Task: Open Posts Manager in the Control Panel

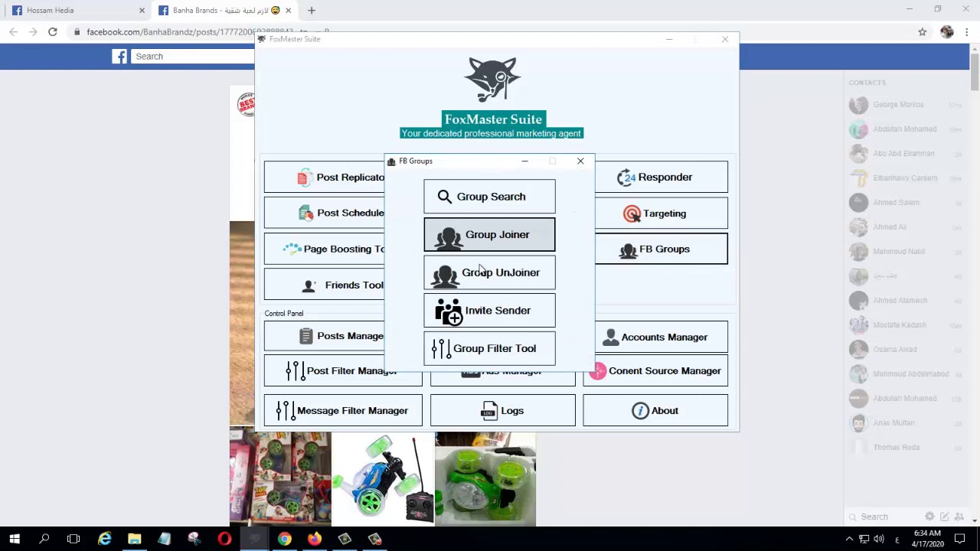Action: (x=325, y=336)
